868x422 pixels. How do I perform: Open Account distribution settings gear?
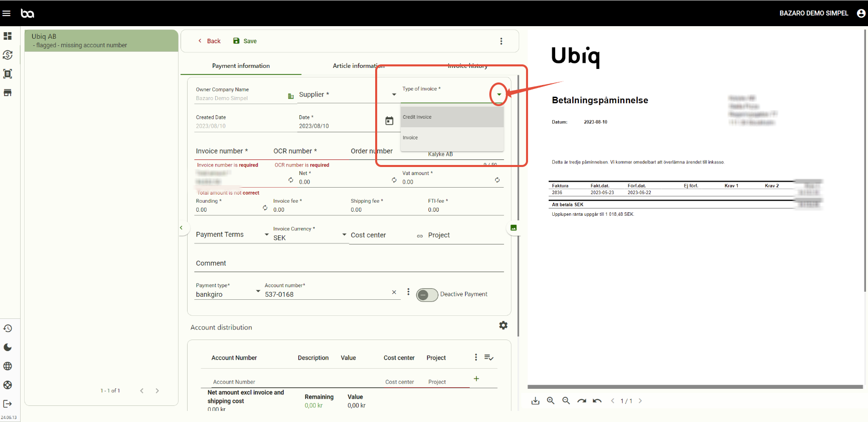[503, 325]
